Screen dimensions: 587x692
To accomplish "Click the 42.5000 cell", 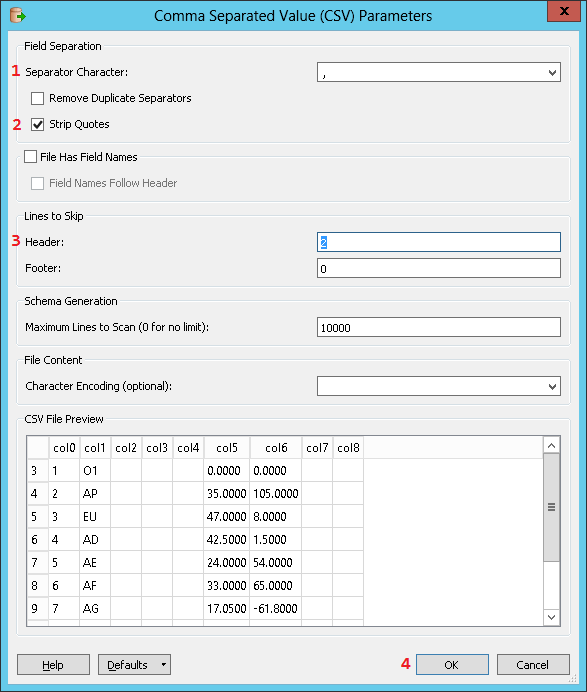I will click(x=227, y=540).
